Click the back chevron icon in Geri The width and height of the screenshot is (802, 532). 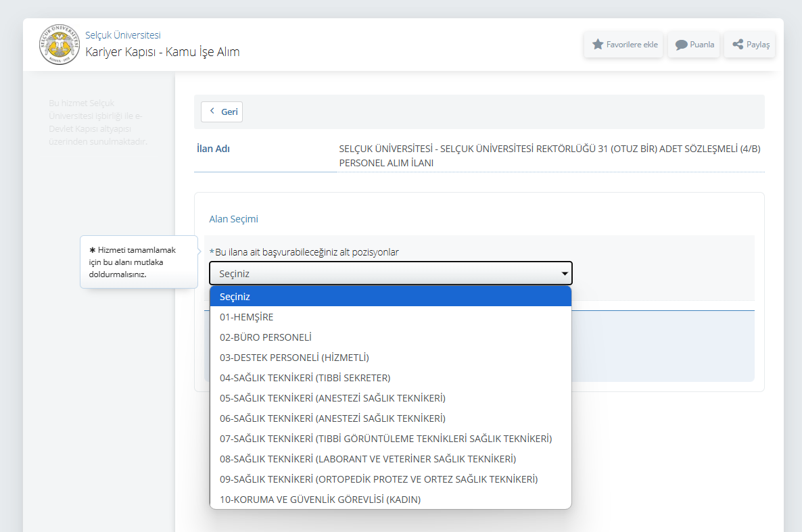pyautogui.click(x=212, y=111)
